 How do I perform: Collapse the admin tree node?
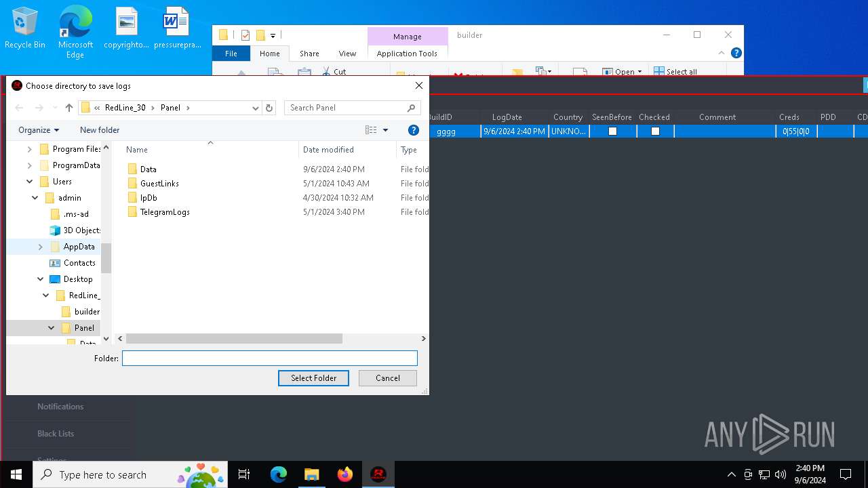[x=35, y=198]
